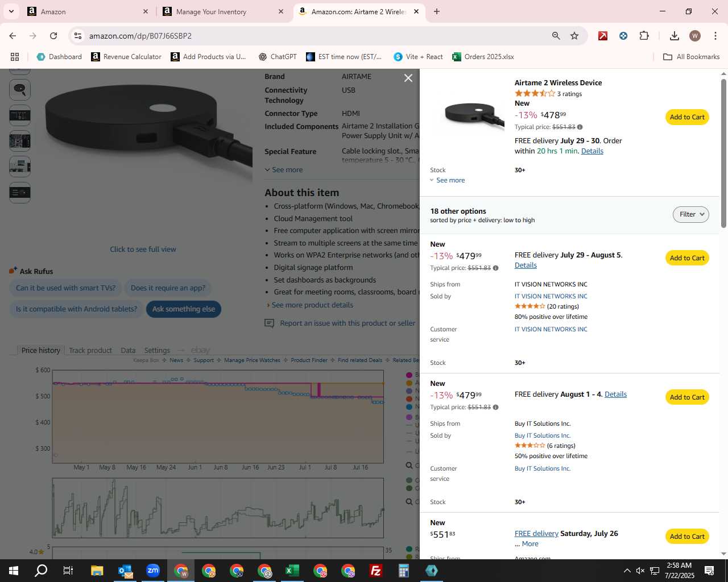Open the bookmarks apps grid icon

point(15,57)
